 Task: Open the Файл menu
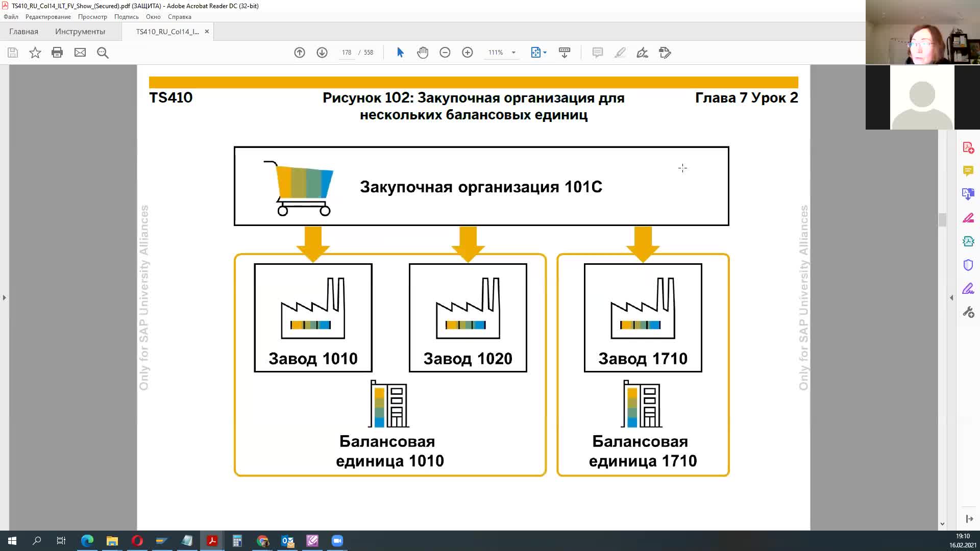pyautogui.click(x=11, y=17)
